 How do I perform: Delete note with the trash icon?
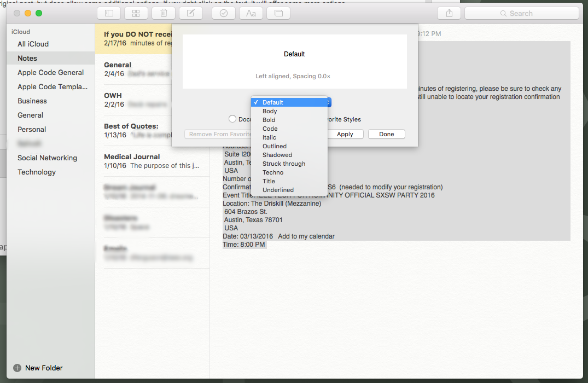[164, 13]
